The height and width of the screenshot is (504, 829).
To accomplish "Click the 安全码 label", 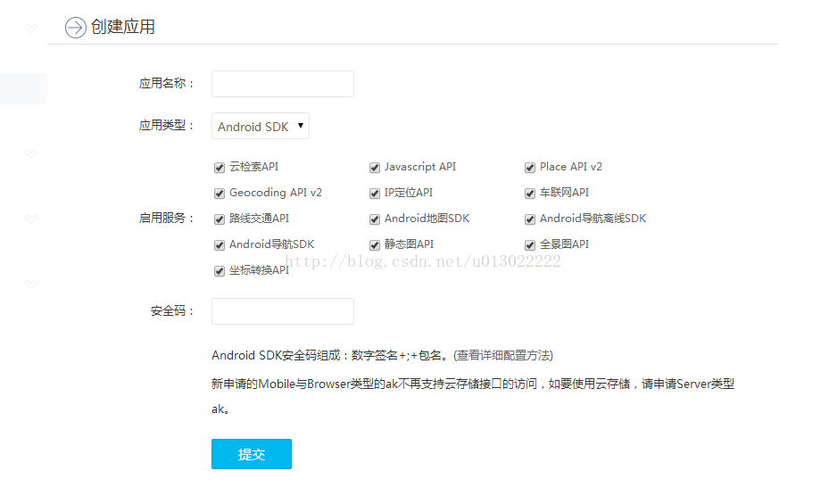I will tap(172, 310).
